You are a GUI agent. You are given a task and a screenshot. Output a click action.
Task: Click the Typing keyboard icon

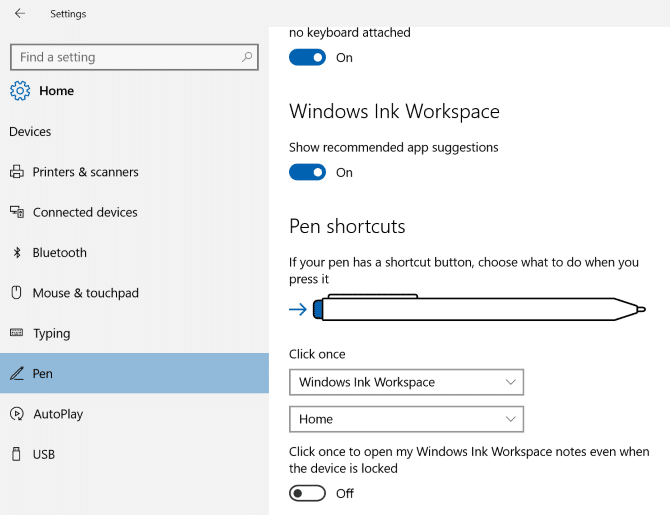pyautogui.click(x=16, y=333)
